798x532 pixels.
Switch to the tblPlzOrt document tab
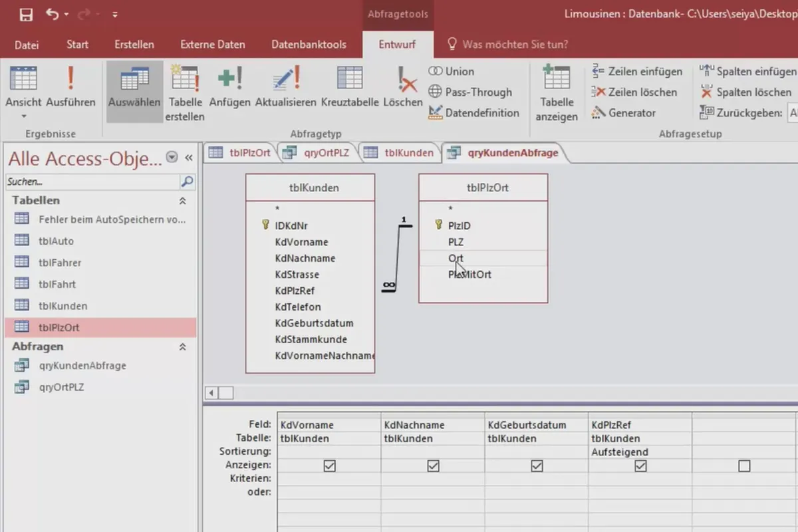click(x=240, y=152)
